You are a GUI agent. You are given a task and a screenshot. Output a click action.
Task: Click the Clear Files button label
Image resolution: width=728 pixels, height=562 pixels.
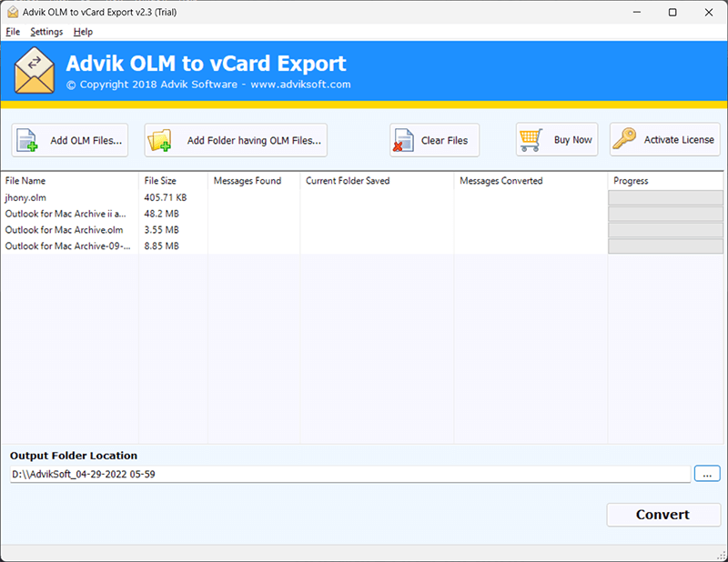point(444,140)
